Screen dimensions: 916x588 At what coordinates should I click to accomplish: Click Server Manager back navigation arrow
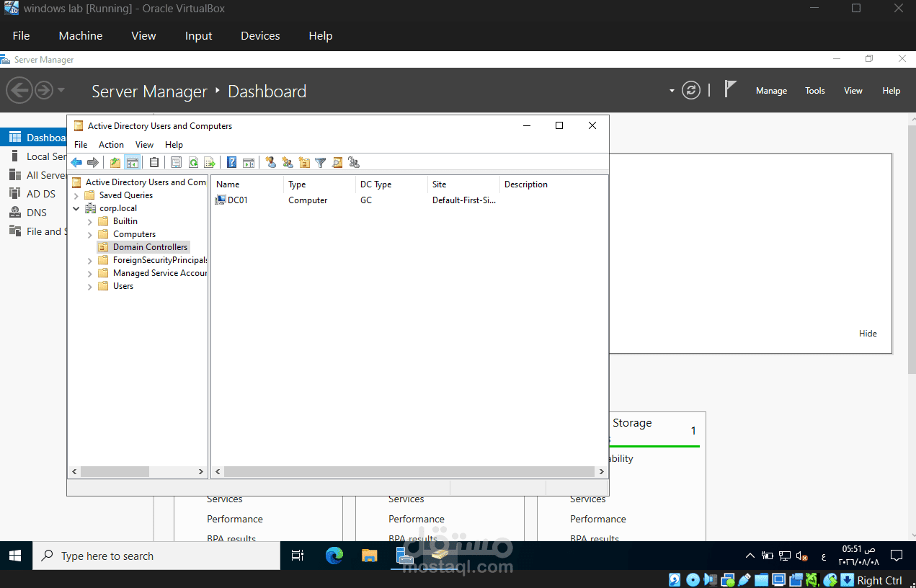pyautogui.click(x=19, y=90)
